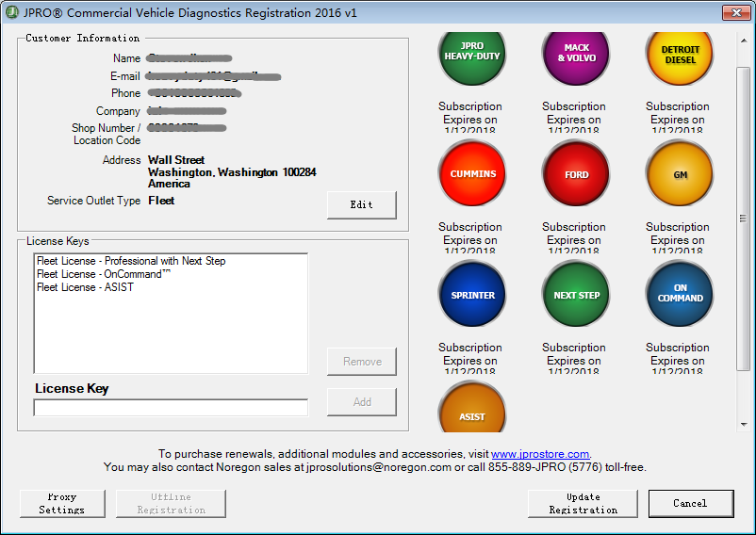Screen dimensions: 756x535
Task: Click the subscription expiry text under Detroit Diesel
Action: coord(678,118)
